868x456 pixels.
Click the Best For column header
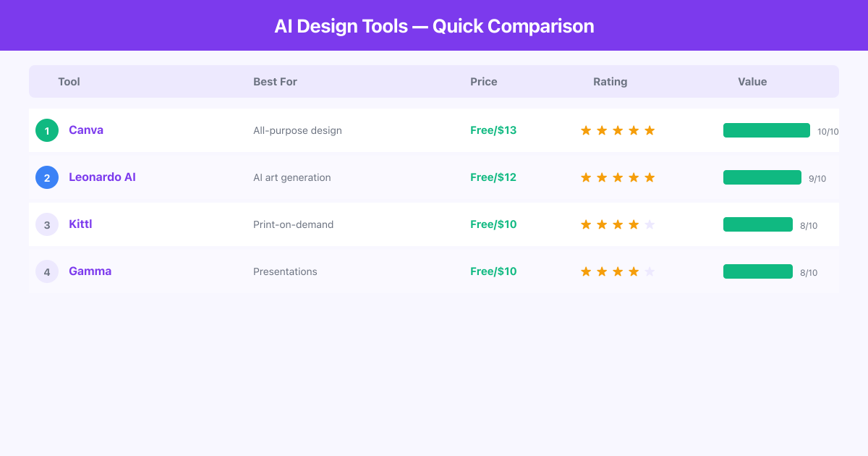[x=275, y=82]
